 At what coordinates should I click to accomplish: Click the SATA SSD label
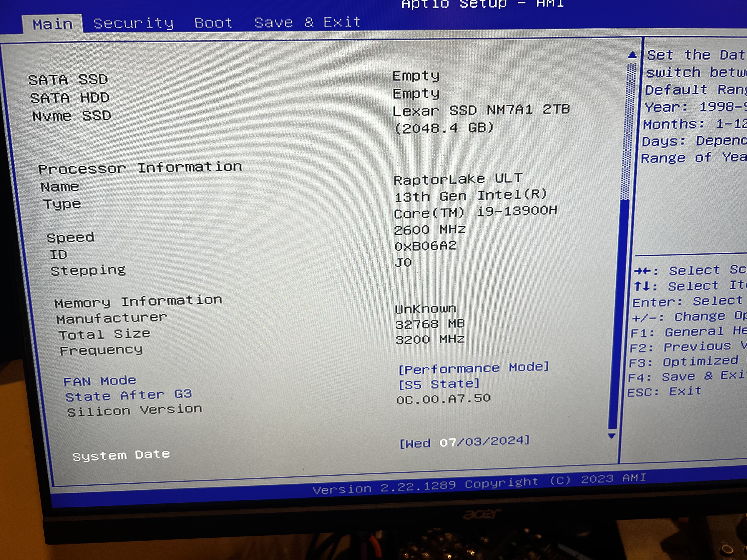coord(68,80)
